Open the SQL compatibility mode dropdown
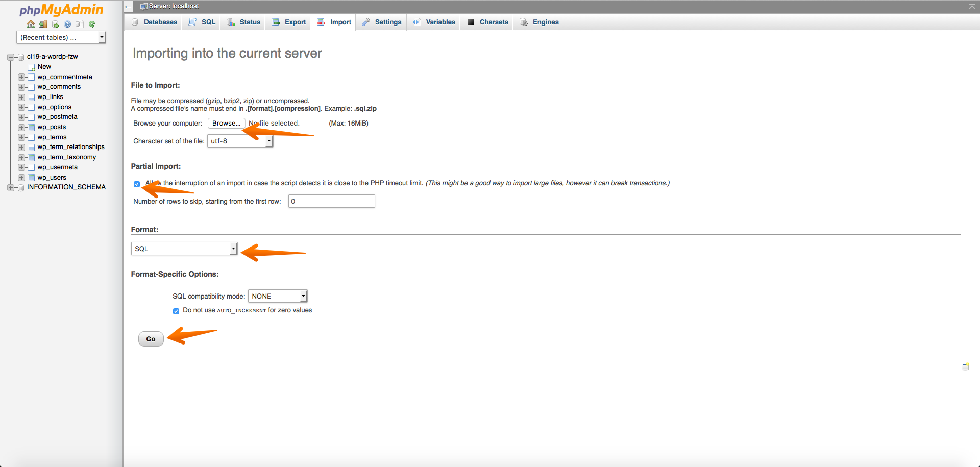Viewport: 980px width, 467px height. (278, 296)
